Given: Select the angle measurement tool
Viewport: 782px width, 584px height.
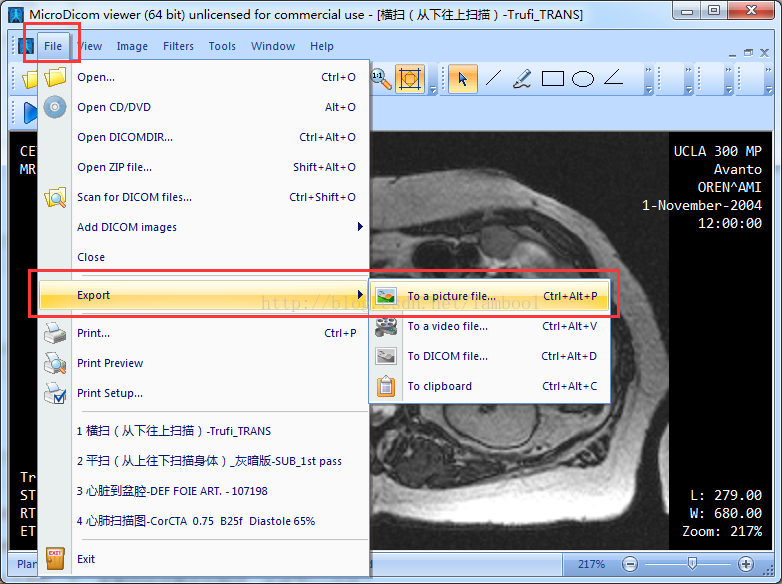Looking at the screenshot, I should (x=613, y=78).
